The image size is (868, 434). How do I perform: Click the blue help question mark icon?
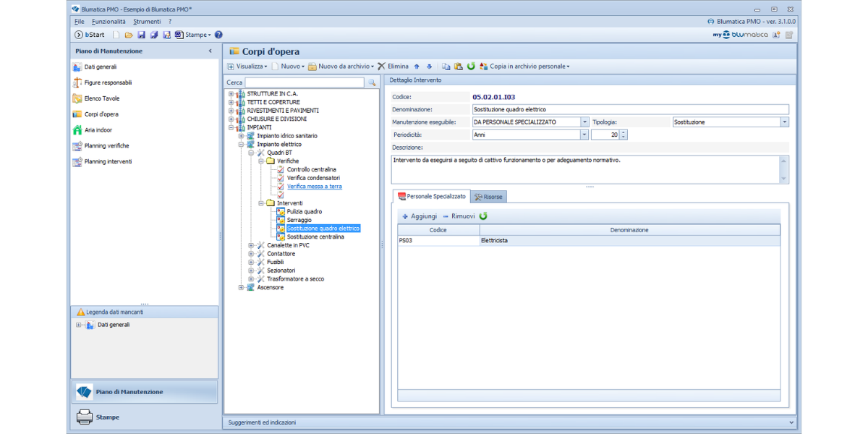pyautogui.click(x=218, y=35)
